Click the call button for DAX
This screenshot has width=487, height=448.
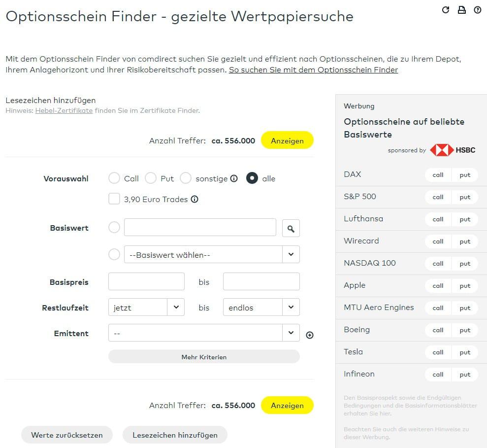(x=437, y=174)
